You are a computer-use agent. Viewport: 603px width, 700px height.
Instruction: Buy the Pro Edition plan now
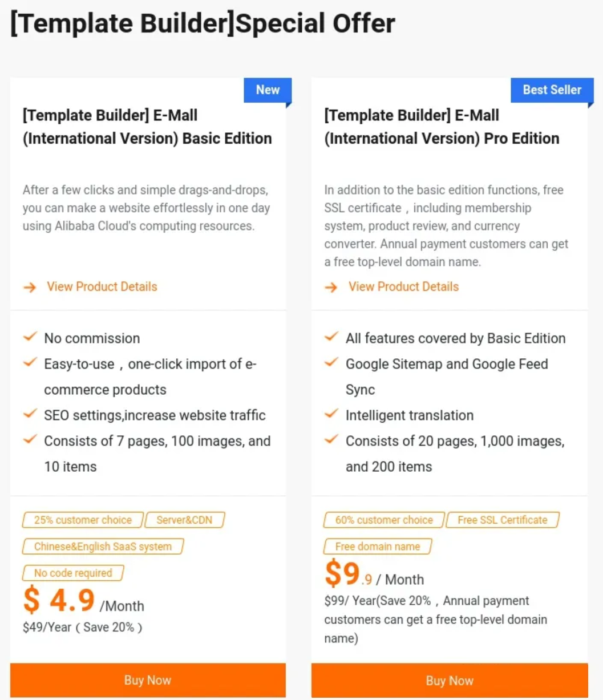point(450,680)
